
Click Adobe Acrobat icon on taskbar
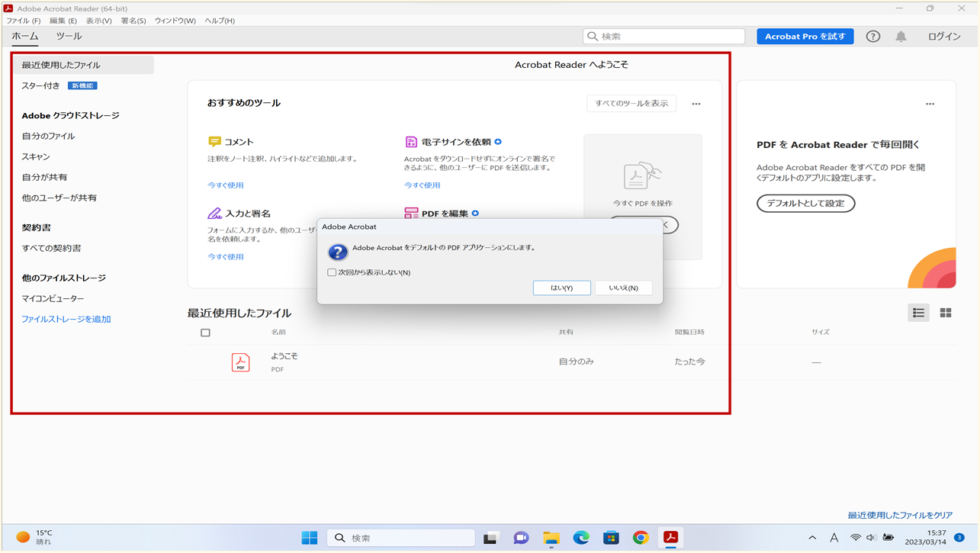pos(671,538)
